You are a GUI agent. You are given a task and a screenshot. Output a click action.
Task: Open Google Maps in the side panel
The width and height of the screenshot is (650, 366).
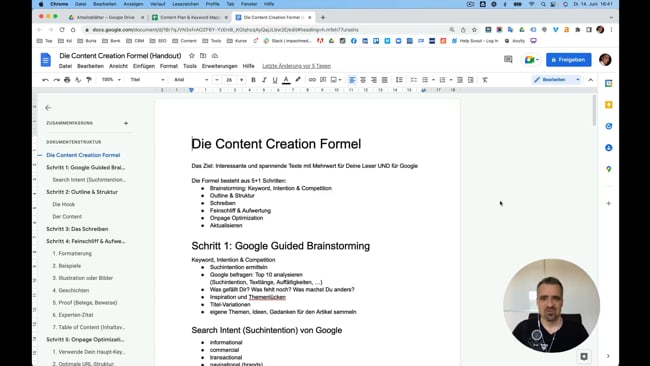click(x=609, y=169)
